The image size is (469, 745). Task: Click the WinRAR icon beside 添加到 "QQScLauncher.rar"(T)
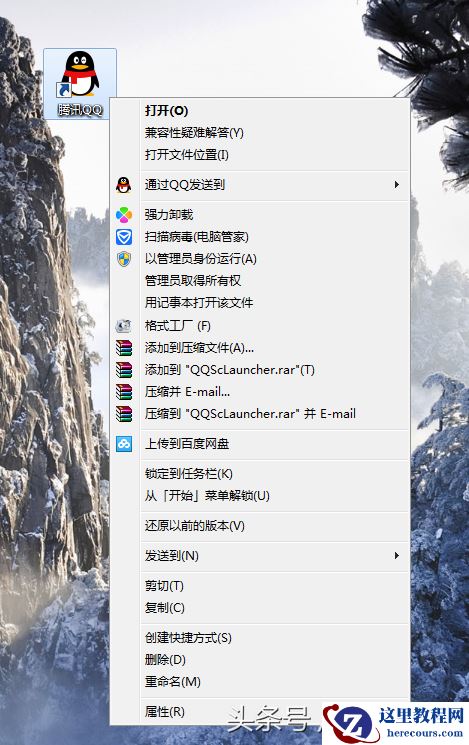(124, 370)
